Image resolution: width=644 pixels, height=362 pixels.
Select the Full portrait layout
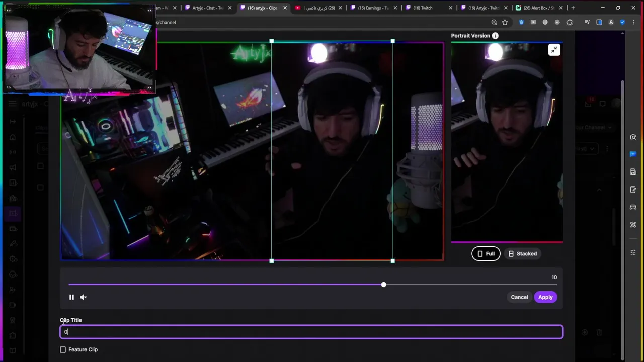(x=486, y=254)
